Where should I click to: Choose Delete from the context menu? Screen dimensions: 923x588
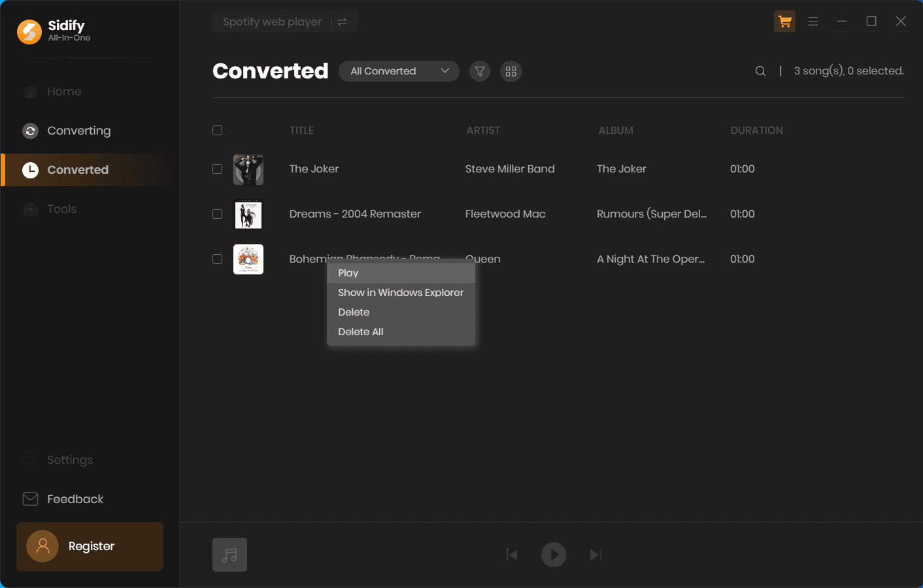click(401, 312)
